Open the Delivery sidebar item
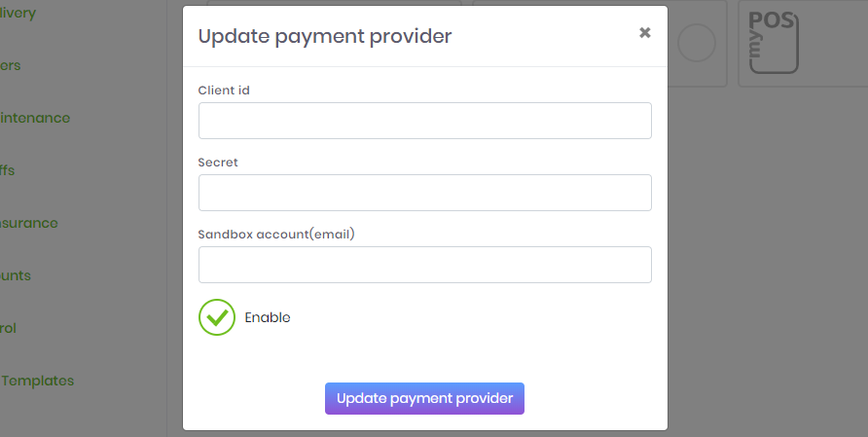 click(18, 13)
